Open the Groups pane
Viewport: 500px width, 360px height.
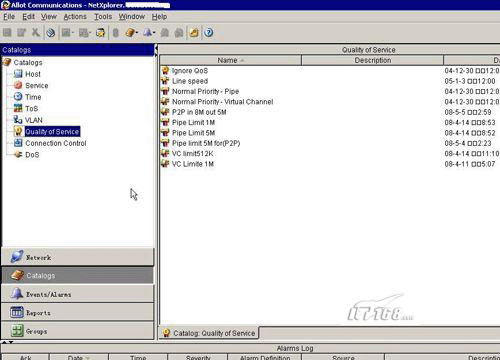pyautogui.click(x=78, y=331)
